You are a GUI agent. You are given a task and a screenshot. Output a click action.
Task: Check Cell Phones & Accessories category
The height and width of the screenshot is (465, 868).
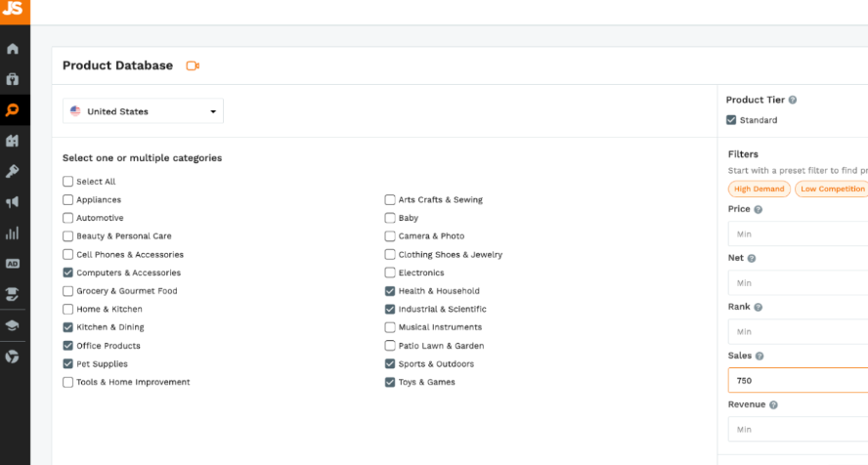tap(68, 254)
